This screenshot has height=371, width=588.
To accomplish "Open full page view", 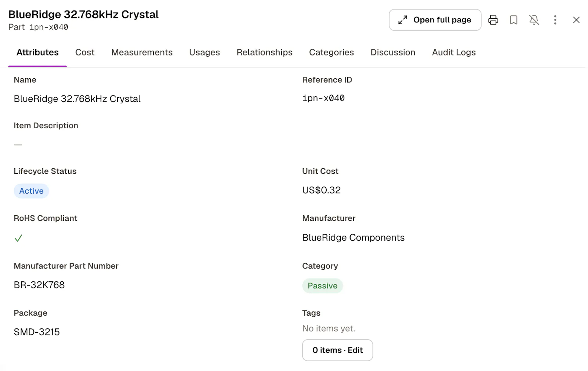I will click(435, 20).
